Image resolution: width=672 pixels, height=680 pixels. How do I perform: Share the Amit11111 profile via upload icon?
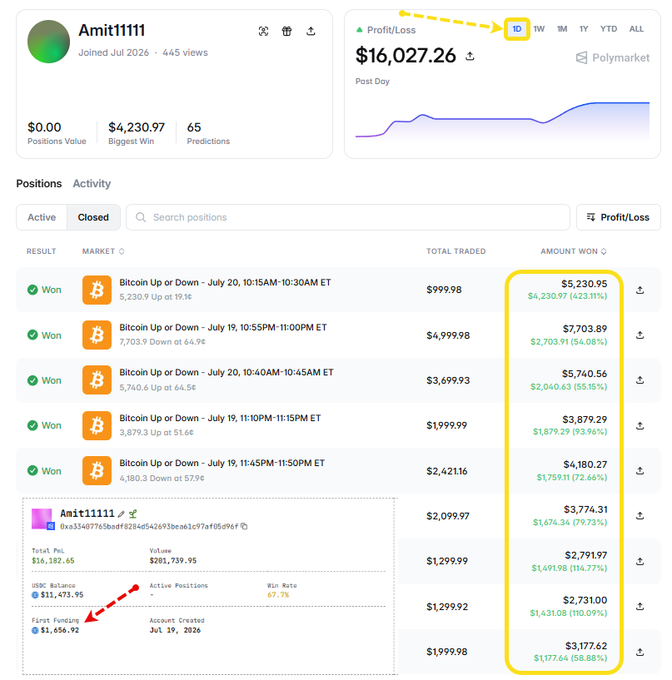coord(310,31)
